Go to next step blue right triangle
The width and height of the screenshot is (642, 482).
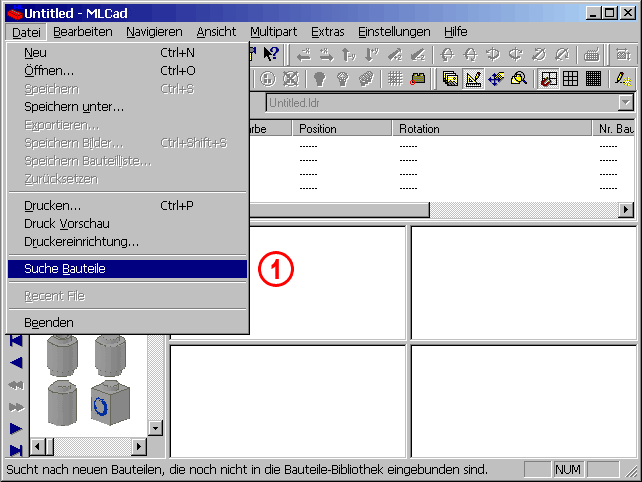coord(16,429)
